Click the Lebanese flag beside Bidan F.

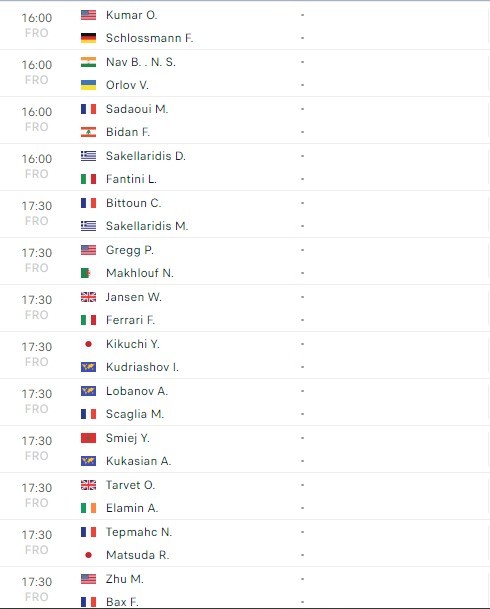(x=88, y=132)
